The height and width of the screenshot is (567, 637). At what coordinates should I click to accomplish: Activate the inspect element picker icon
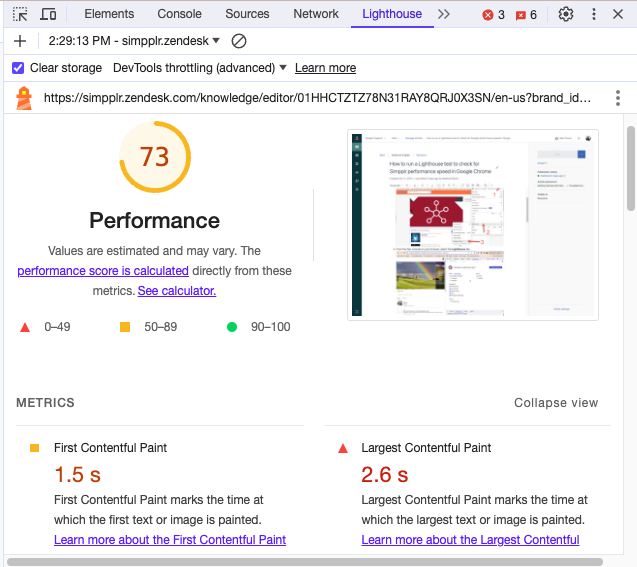20,14
